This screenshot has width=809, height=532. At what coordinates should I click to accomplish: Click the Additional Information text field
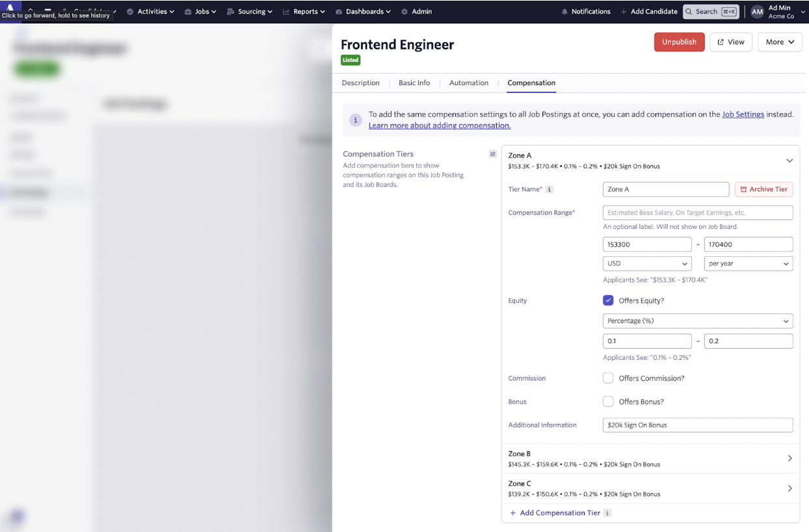(698, 425)
